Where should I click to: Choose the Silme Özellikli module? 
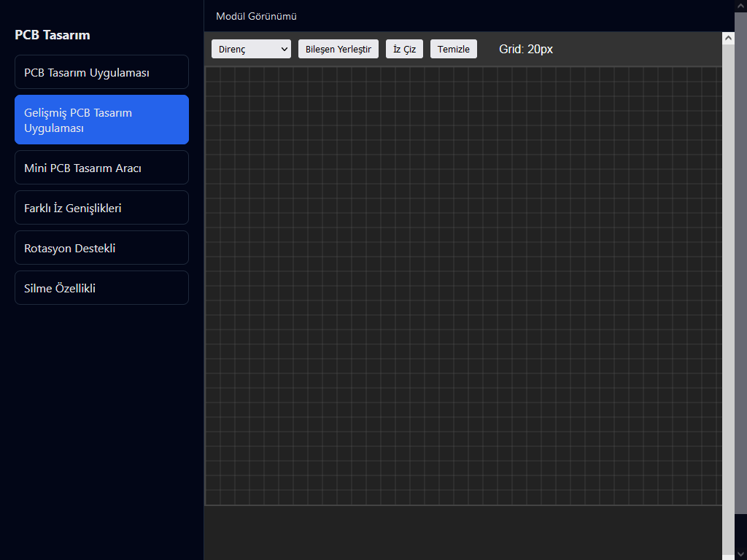click(102, 287)
